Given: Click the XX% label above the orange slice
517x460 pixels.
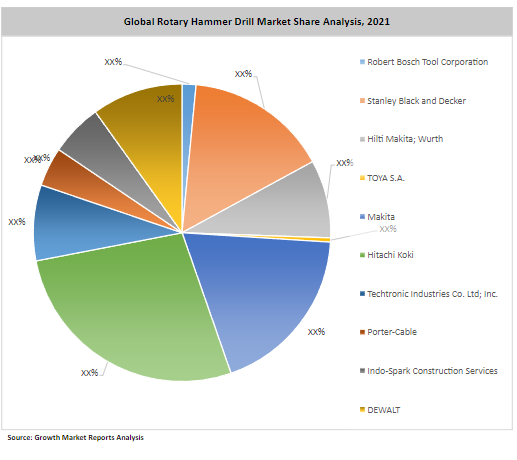Looking at the screenshot, I should tap(243, 74).
